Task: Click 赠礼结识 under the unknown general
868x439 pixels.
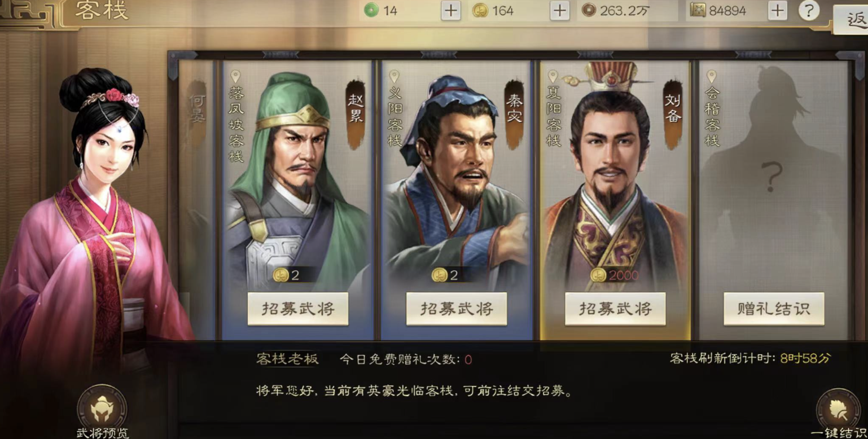Action: [774, 309]
